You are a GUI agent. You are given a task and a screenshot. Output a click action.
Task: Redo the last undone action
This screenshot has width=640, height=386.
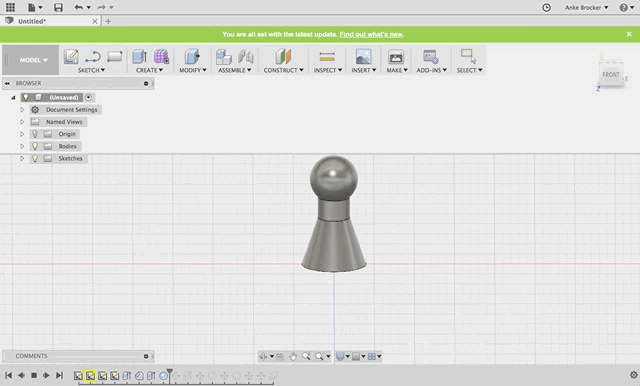click(101, 7)
